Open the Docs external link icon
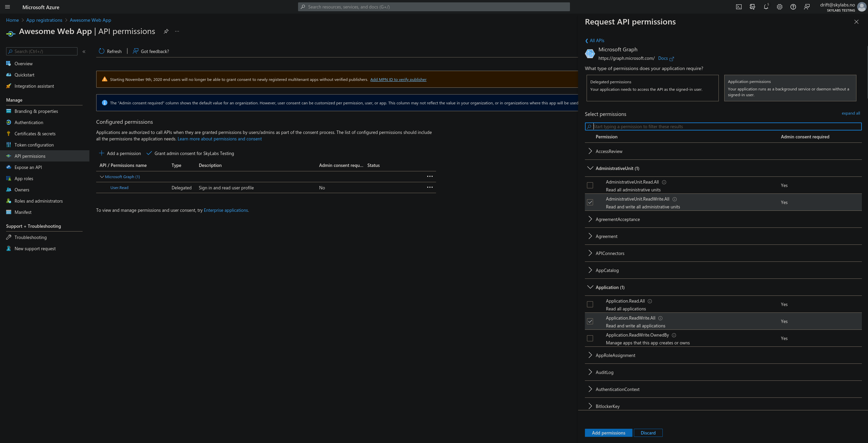Screen dimensions: 868x443 pos(672,59)
